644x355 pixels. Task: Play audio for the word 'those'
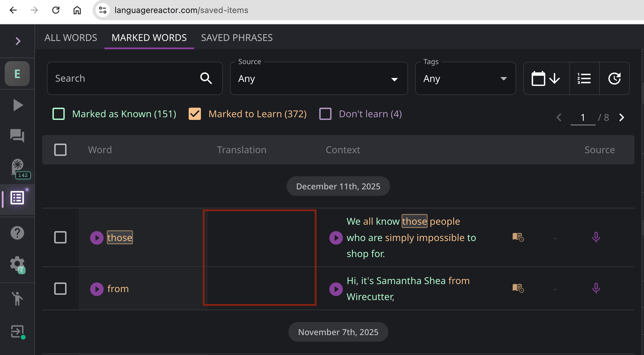coord(97,238)
